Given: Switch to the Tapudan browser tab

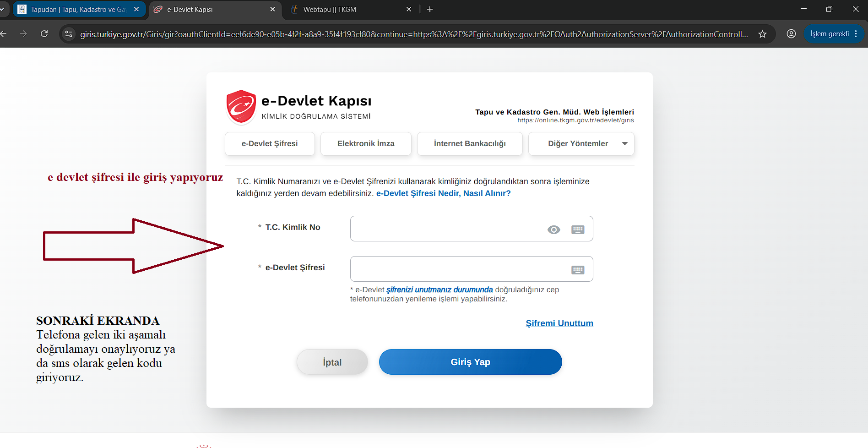Looking at the screenshot, I should pyautogui.click(x=79, y=9).
